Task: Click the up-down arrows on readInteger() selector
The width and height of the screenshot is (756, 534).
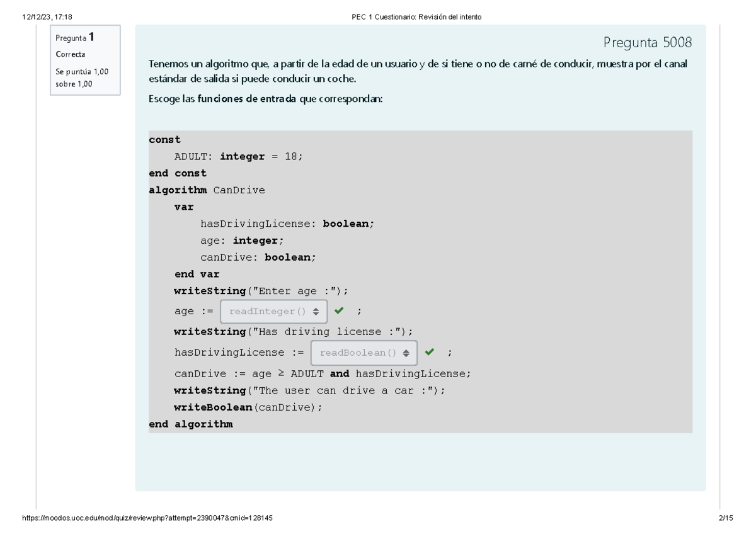Action: (x=314, y=310)
